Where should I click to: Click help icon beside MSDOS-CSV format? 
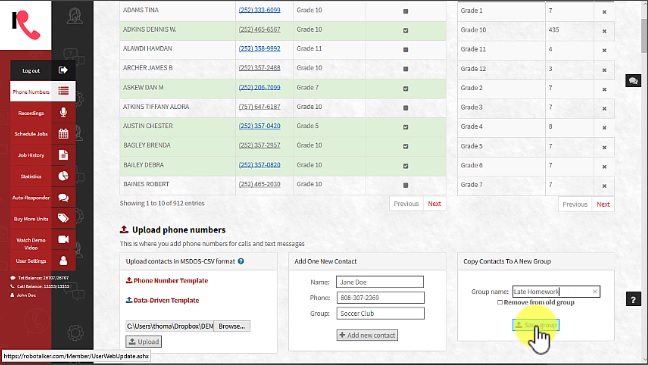click(x=241, y=261)
